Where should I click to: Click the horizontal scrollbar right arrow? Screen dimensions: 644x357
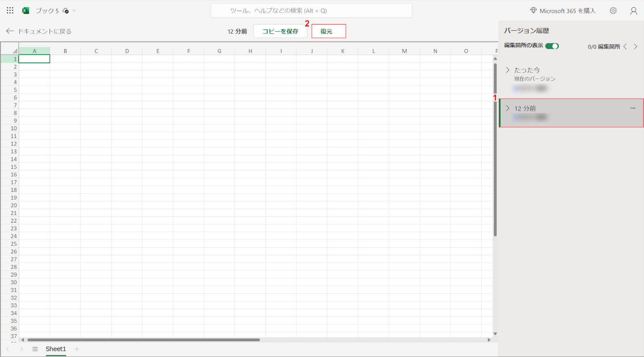pyautogui.click(x=489, y=340)
